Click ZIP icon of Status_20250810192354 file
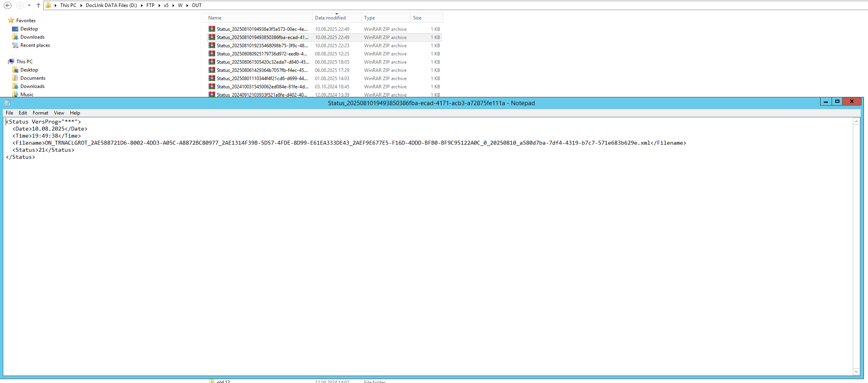 click(x=211, y=45)
